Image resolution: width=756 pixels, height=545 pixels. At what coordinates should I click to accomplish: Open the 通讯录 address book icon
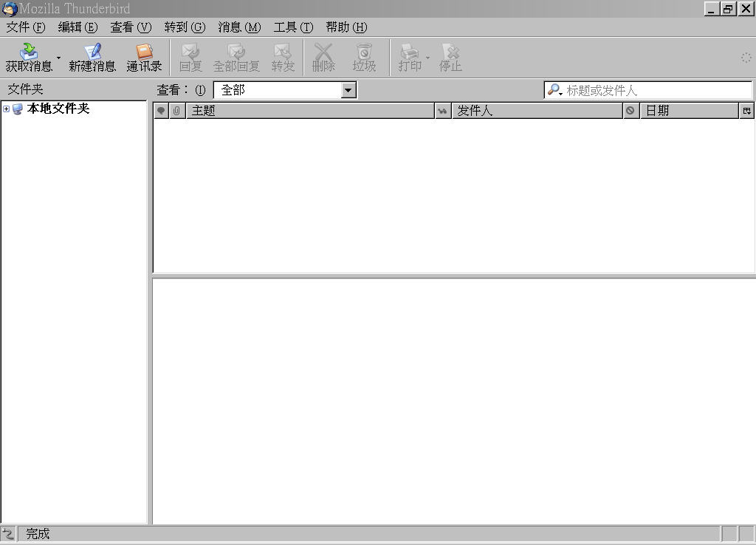144,52
